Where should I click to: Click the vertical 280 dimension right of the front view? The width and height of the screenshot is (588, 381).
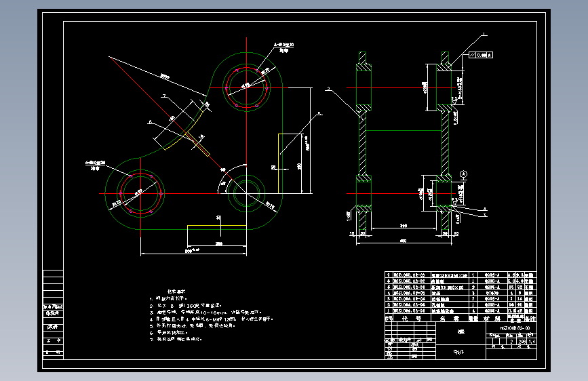[x=300, y=166]
